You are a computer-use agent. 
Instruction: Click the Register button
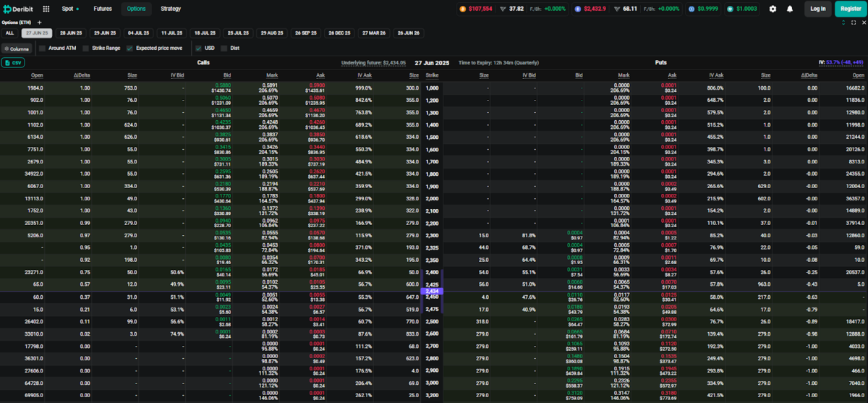[x=851, y=9]
